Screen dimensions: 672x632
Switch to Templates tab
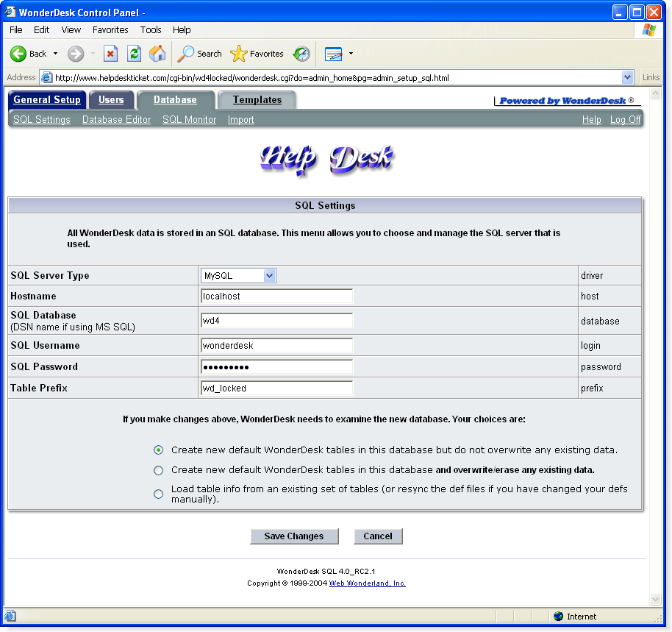coord(257,99)
